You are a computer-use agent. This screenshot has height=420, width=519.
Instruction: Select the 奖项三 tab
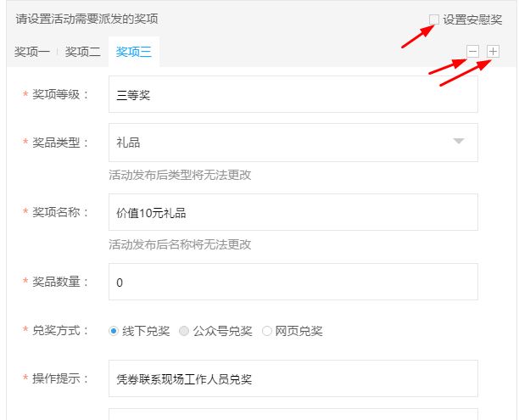pos(134,52)
